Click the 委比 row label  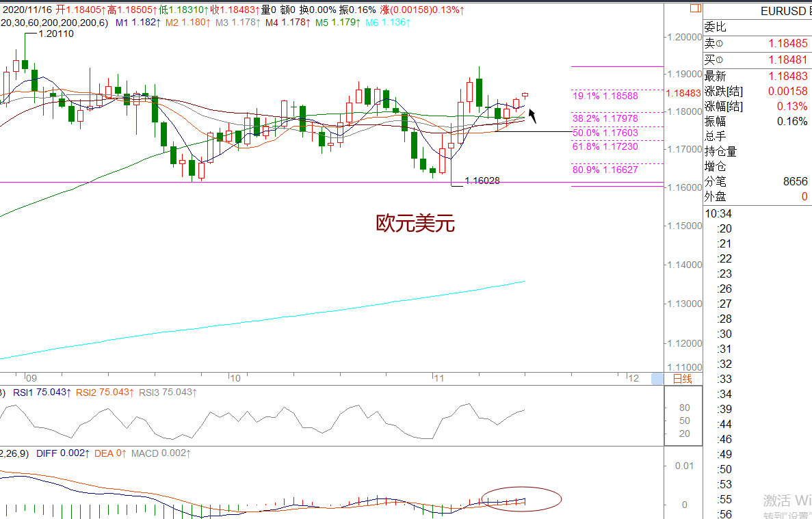click(x=715, y=27)
